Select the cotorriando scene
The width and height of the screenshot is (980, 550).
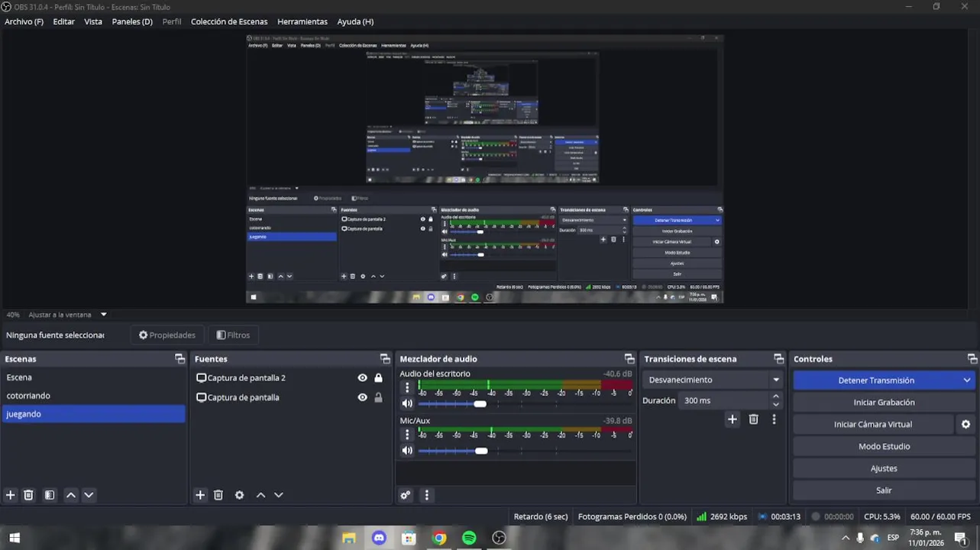(93, 396)
